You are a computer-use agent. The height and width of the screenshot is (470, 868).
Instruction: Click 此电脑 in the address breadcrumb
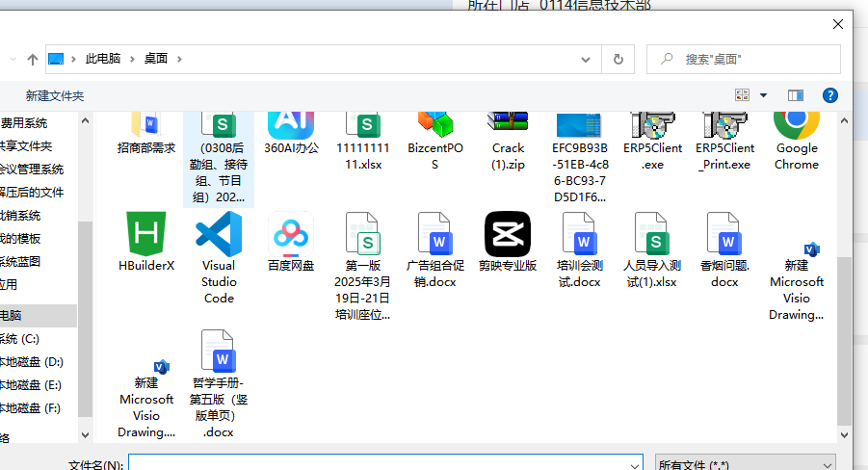pyautogui.click(x=103, y=60)
